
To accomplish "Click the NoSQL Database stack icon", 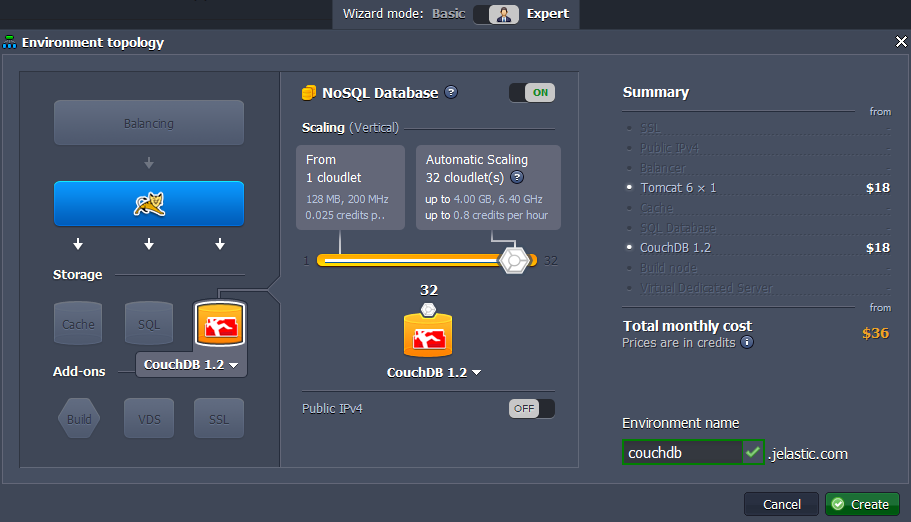I will [309, 92].
